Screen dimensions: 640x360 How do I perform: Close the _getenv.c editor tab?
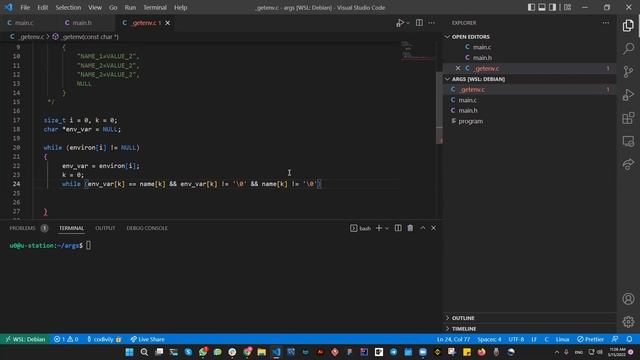point(167,23)
